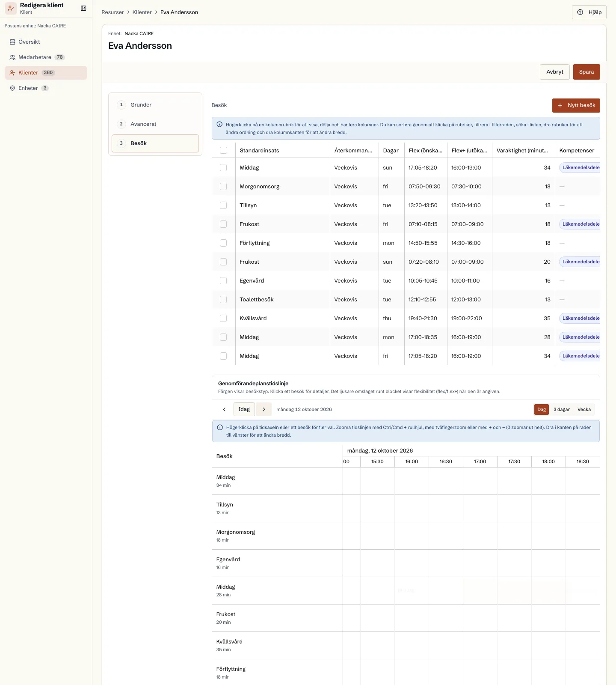Check the Kvällsvård row checkbox
This screenshot has width=616, height=685.
[x=223, y=318]
